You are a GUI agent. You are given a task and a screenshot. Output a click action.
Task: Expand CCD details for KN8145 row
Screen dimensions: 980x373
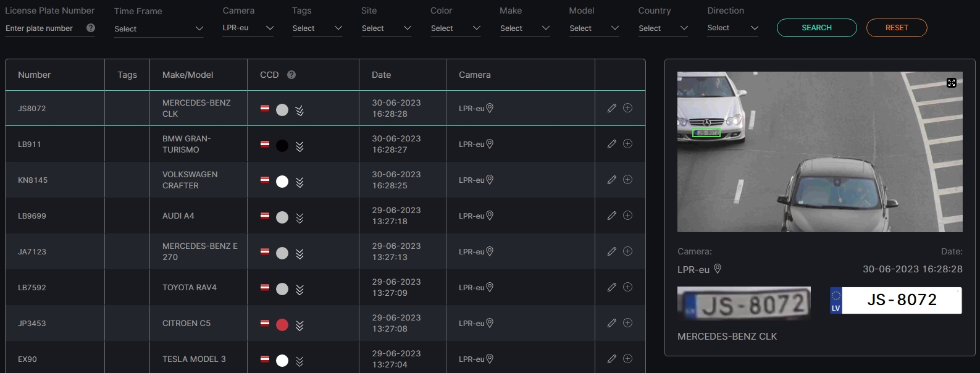tap(299, 182)
